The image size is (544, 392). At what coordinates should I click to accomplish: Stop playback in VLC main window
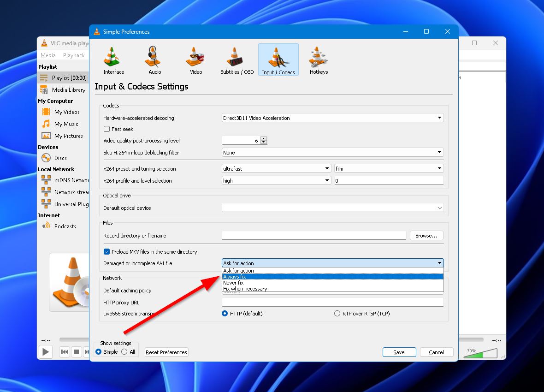click(77, 352)
